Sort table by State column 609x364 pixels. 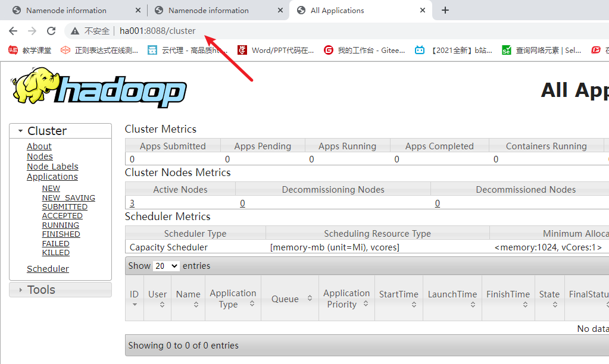[549, 298]
